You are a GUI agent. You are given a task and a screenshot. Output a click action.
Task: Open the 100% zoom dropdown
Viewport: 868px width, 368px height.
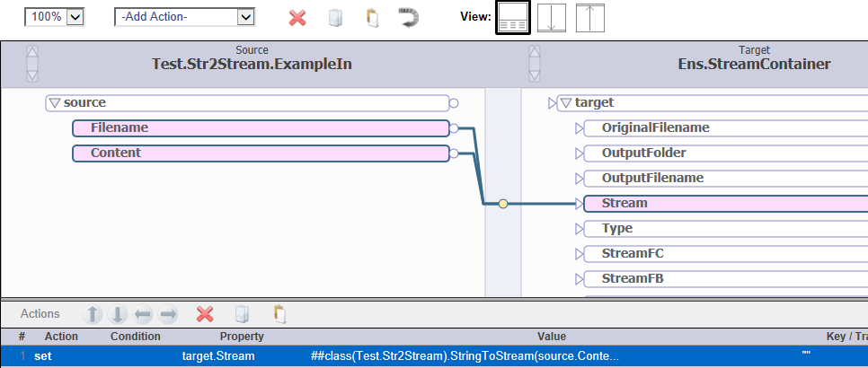coord(54,17)
